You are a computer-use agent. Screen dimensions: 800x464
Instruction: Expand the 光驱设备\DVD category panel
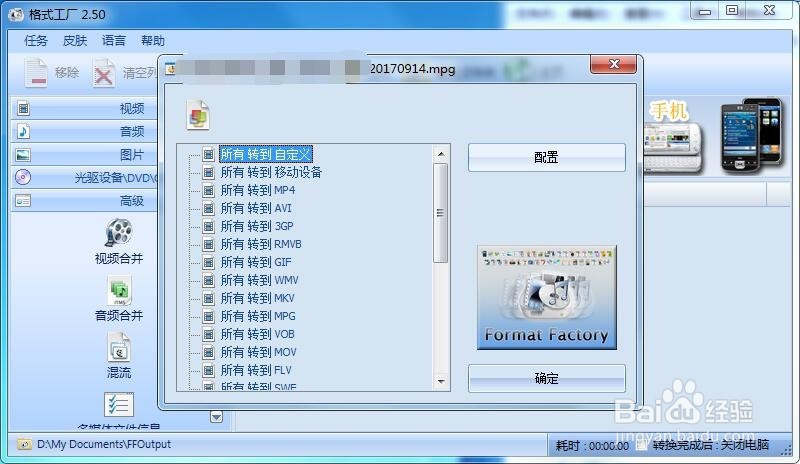(85, 177)
